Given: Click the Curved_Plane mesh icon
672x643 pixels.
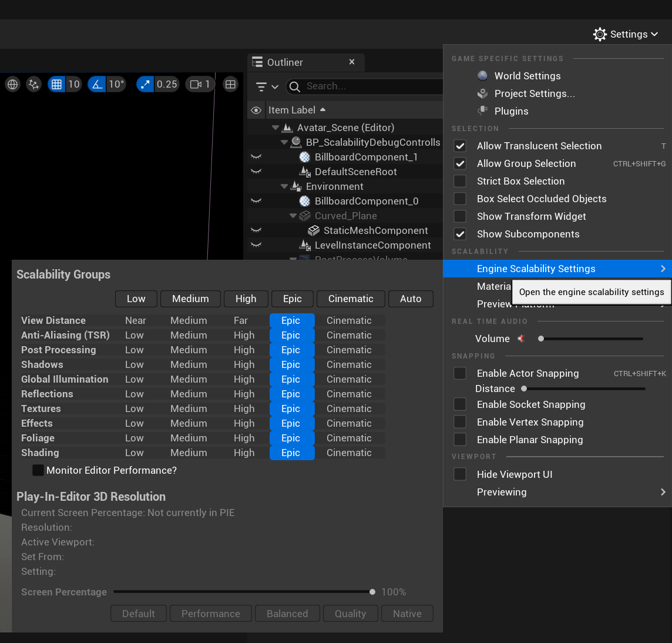Looking at the screenshot, I should click(x=305, y=216).
